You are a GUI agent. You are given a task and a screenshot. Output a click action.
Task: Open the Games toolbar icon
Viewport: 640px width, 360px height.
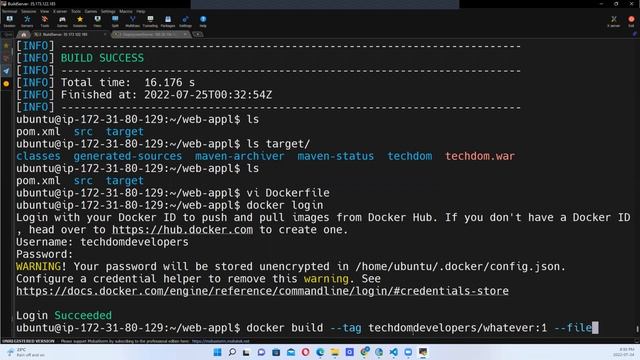pyautogui.click(x=62, y=21)
